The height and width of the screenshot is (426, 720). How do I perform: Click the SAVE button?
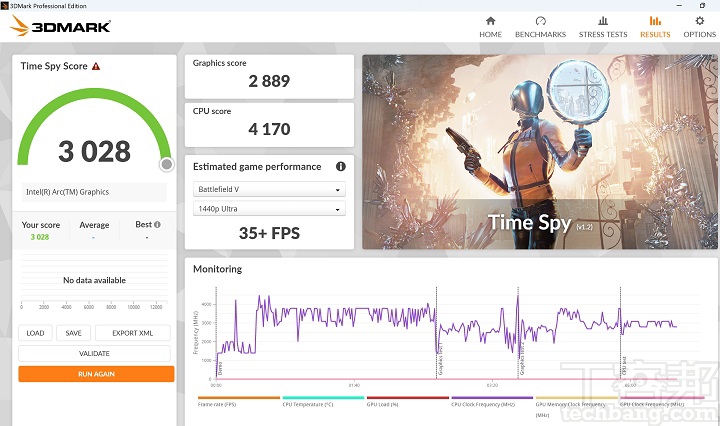73,333
